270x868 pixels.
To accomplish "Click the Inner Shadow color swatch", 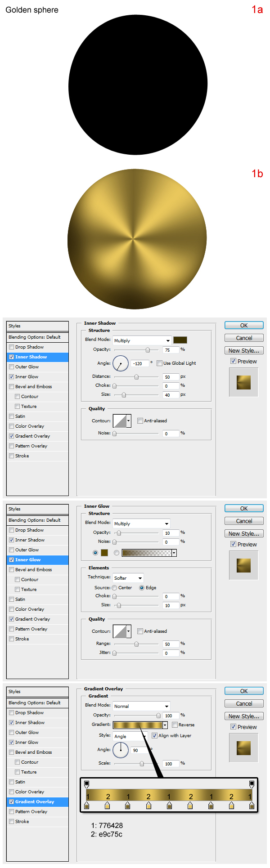I will pos(180,340).
